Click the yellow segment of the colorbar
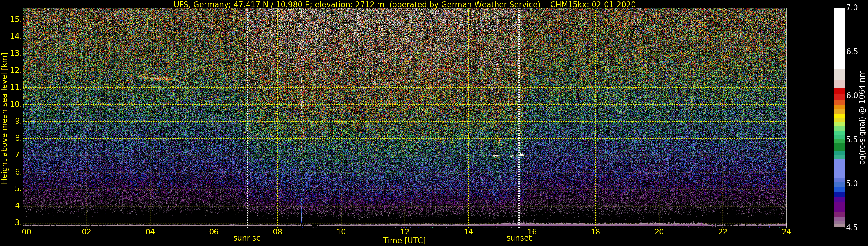 click(840, 116)
